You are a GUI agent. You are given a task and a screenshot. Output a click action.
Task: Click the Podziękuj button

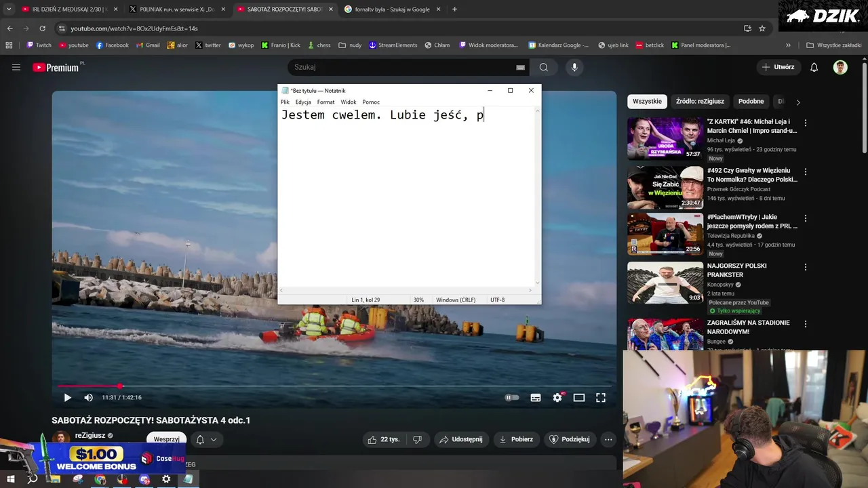click(x=570, y=439)
